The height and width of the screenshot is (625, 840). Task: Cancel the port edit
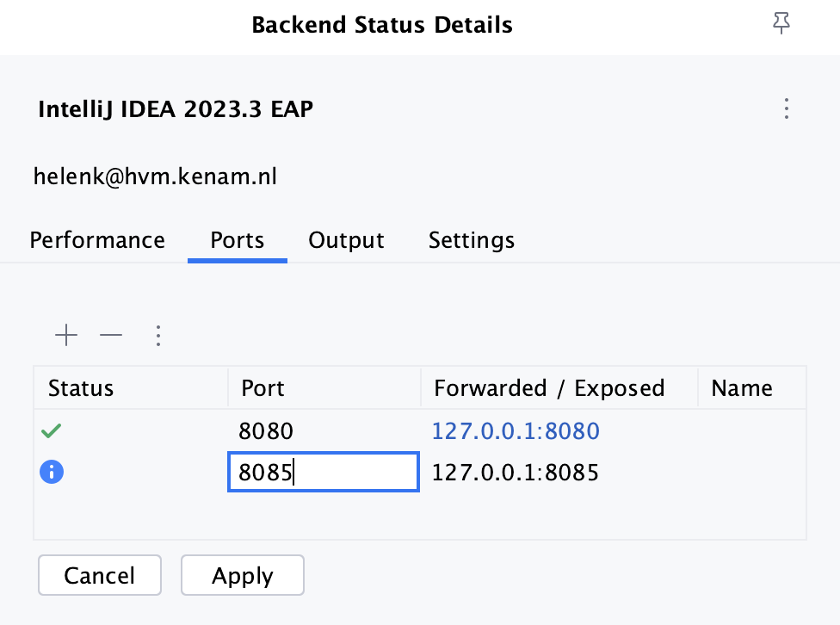coord(99,575)
